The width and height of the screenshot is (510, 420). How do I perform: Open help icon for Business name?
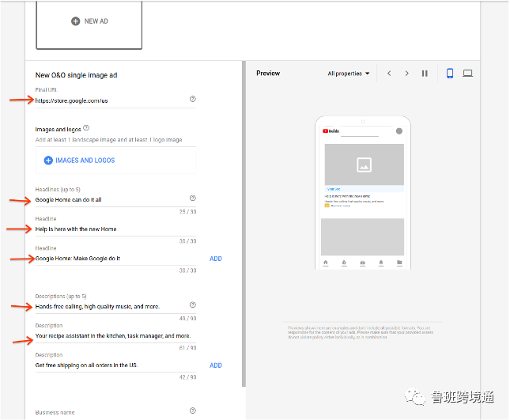point(193,411)
